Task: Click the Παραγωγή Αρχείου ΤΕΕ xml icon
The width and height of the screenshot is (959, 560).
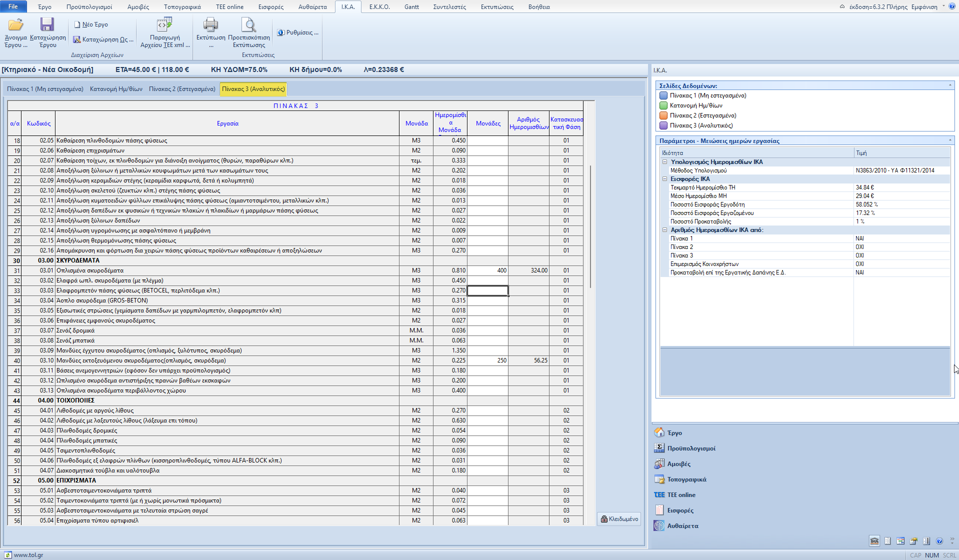Action: tap(164, 25)
